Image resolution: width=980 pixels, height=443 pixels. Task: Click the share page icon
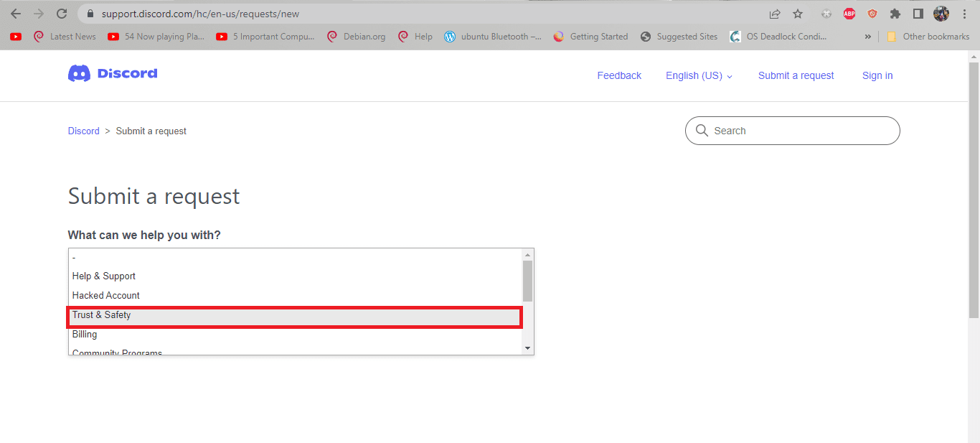(x=775, y=14)
